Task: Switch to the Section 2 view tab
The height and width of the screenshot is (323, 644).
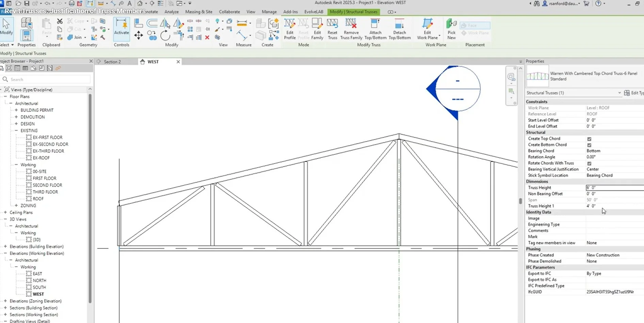Action: click(x=112, y=62)
